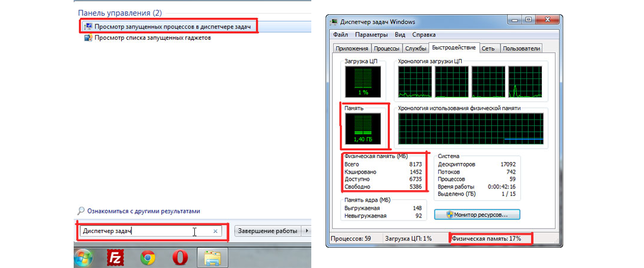Click the gadgets list result icon

(x=89, y=38)
